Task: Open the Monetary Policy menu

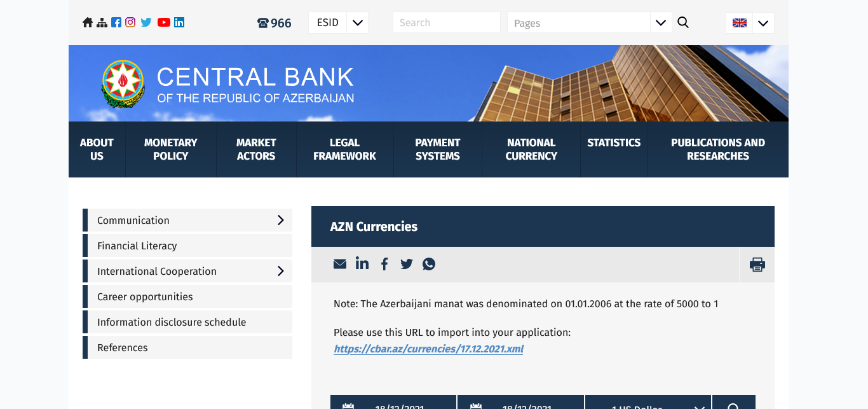Action: (x=170, y=149)
